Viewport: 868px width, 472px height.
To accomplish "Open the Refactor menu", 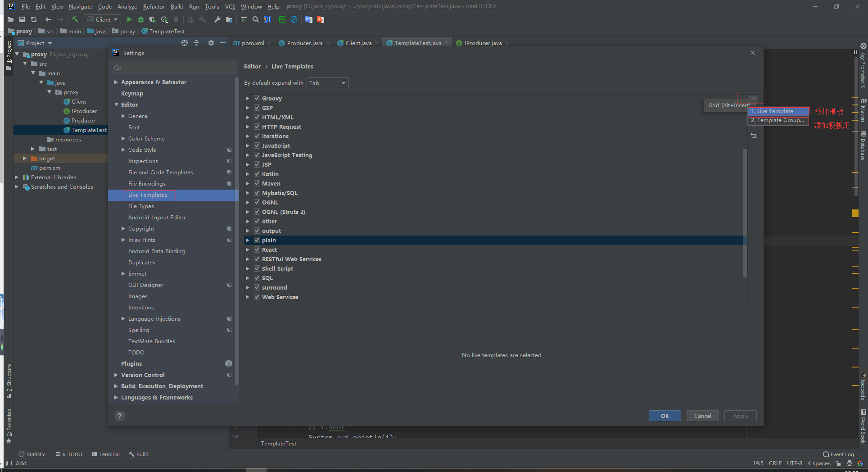I will (x=154, y=6).
